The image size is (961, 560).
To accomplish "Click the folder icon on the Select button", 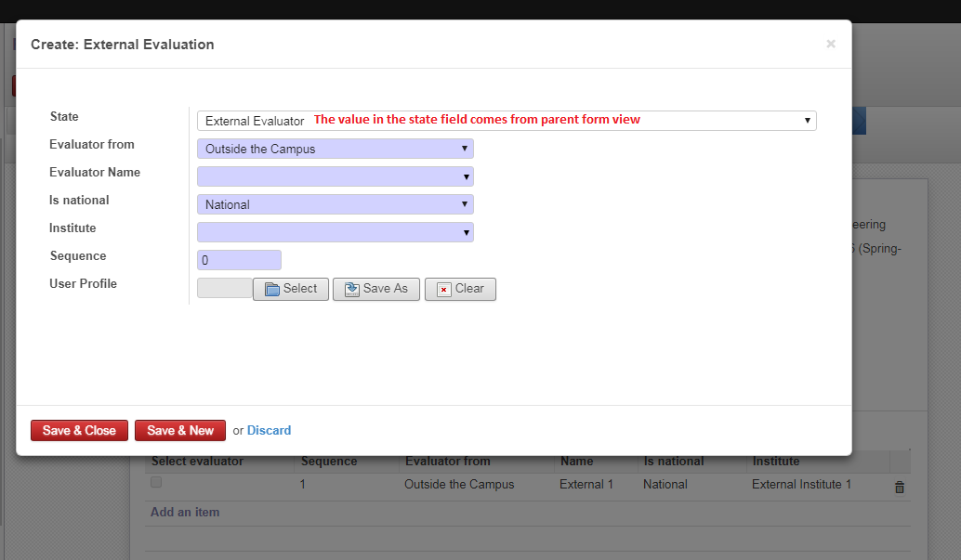I will [270, 289].
